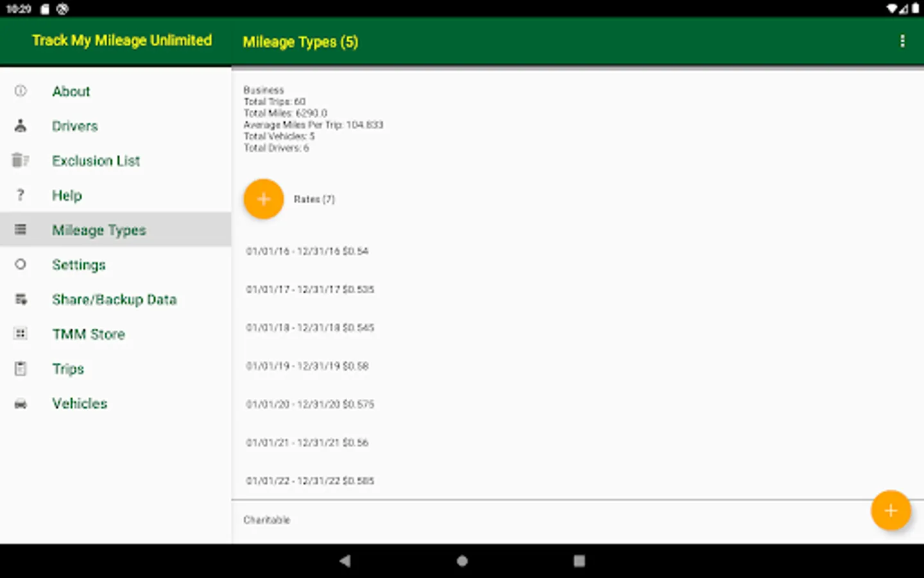Viewport: 924px width, 578px height.
Task: Select rate 01/01/18 - 12/31/18 $0.545
Action: tap(310, 328)
